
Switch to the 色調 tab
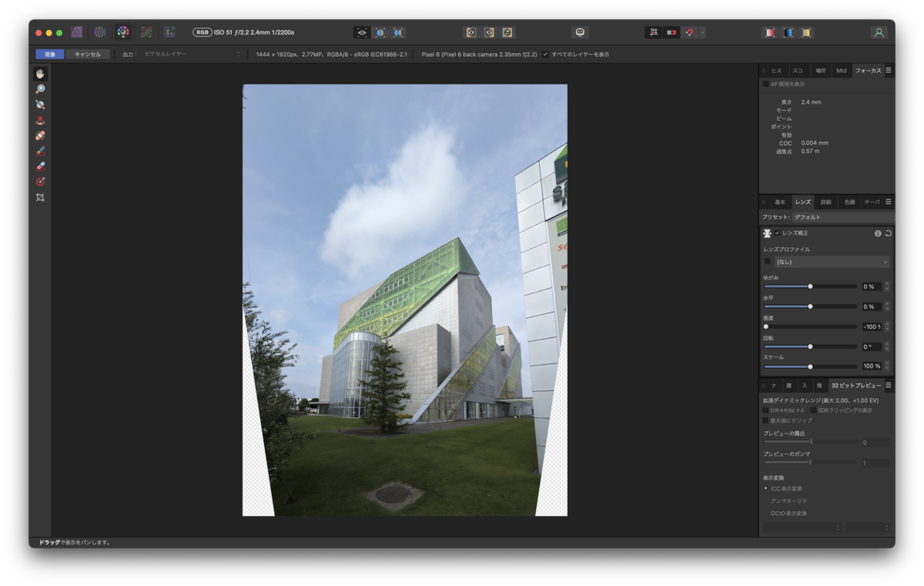point(849,202)
